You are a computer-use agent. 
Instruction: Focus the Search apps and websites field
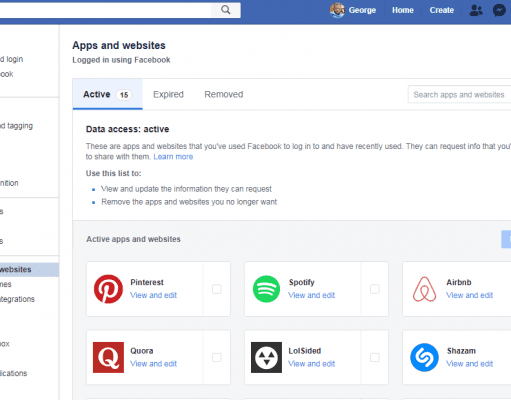(460, 95)
